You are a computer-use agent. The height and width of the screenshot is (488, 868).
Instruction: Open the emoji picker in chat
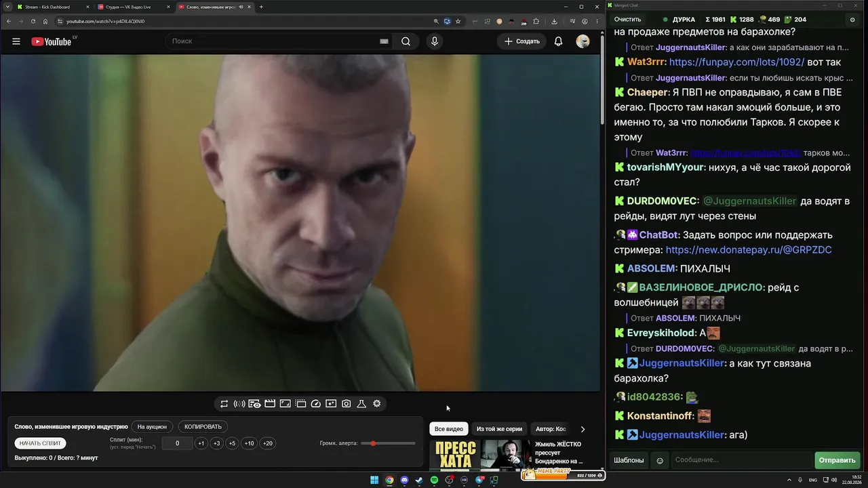(x=660, y=460)
